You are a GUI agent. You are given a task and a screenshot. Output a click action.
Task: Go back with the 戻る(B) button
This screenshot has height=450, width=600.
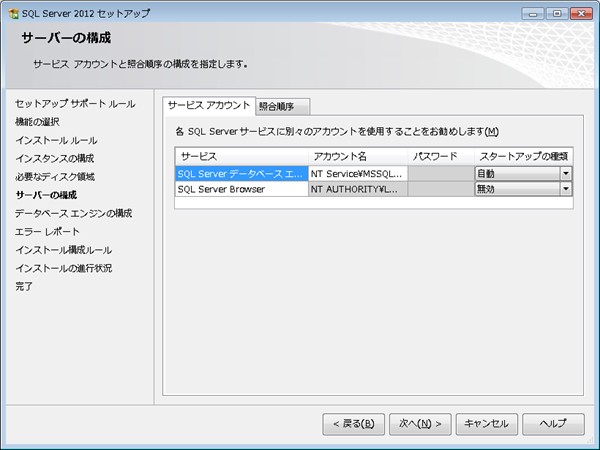click(x=354, y=424)
